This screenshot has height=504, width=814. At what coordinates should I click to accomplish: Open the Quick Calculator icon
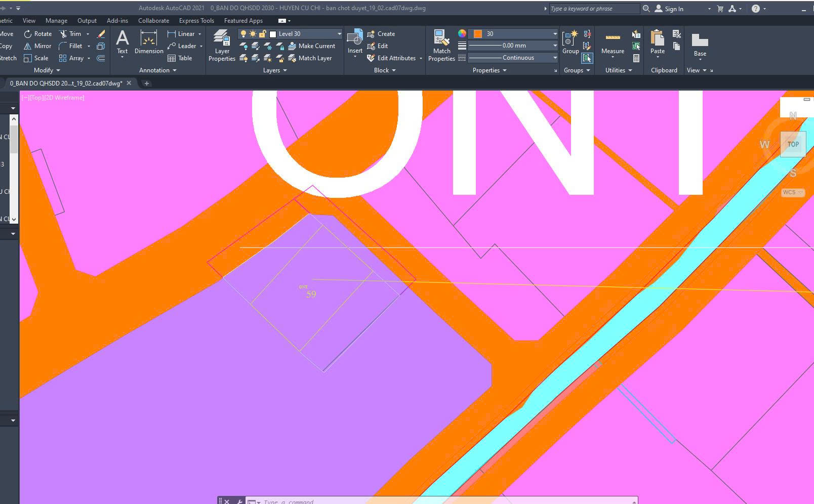point(636,58)
